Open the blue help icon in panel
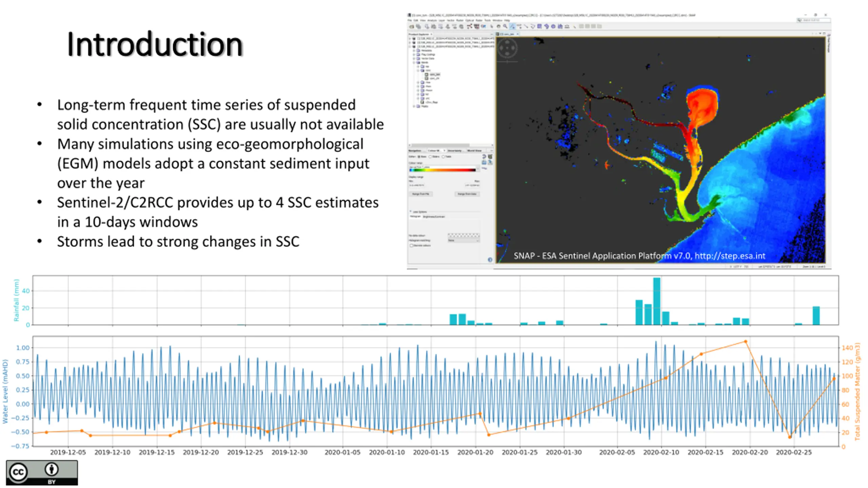Image resolution: width=868 pixels, height=488 pixels. (x=490, y=260)
